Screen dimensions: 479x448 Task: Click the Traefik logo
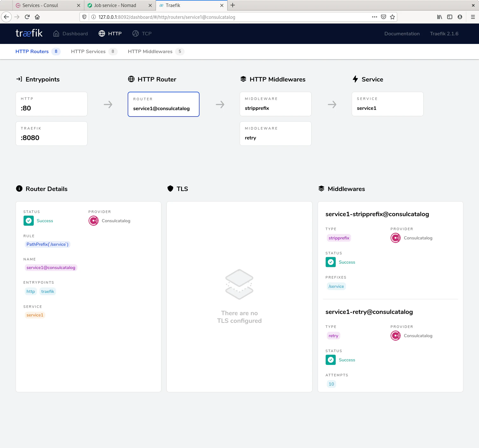29,33
